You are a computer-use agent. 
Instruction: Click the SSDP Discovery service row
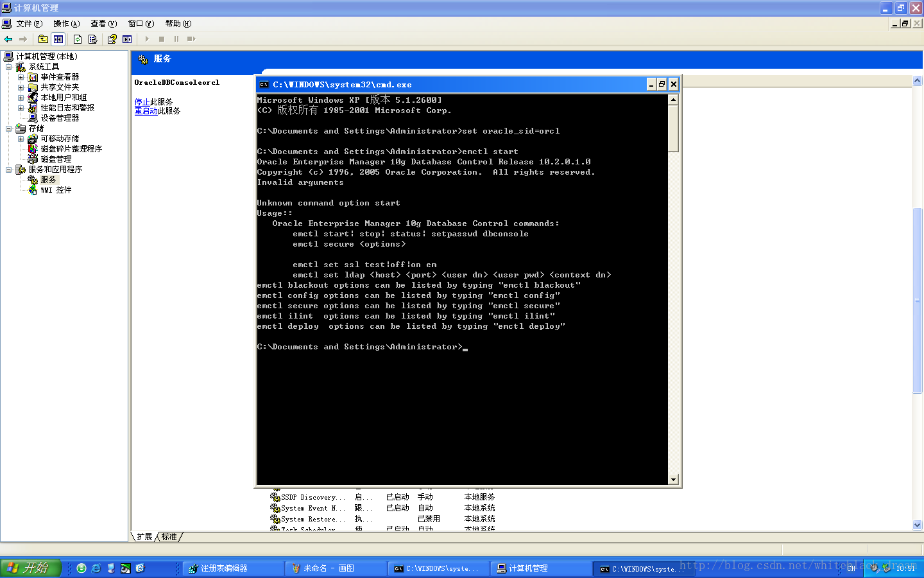pyautogui.click(x=383, y=497)
